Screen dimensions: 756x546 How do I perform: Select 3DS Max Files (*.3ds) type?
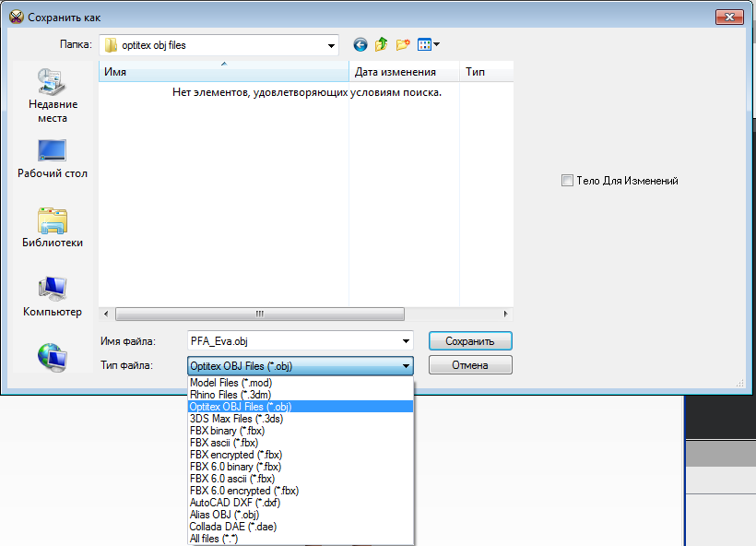pos(301,419)
